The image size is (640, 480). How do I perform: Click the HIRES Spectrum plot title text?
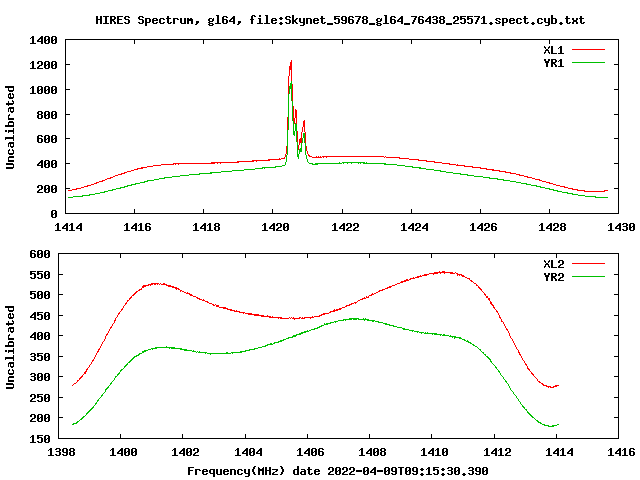point(340,20)
